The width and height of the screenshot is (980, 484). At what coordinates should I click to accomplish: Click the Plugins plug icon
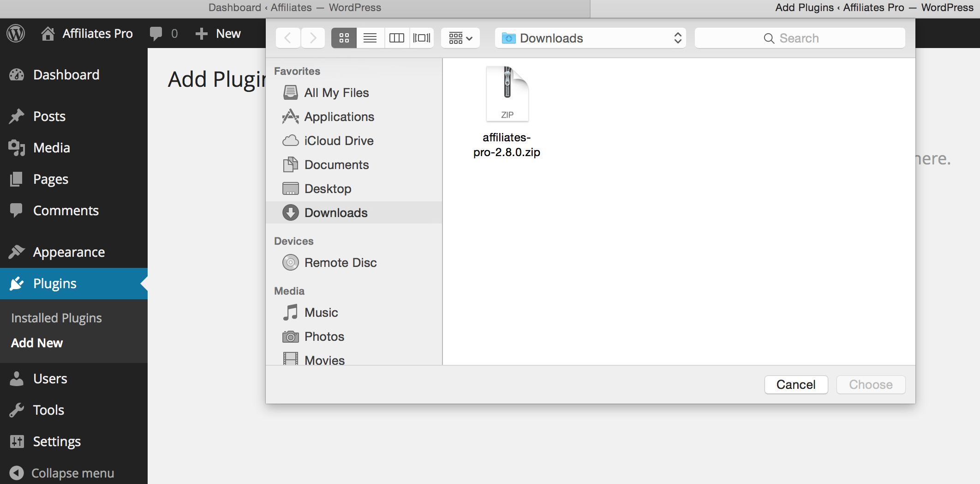17,283
